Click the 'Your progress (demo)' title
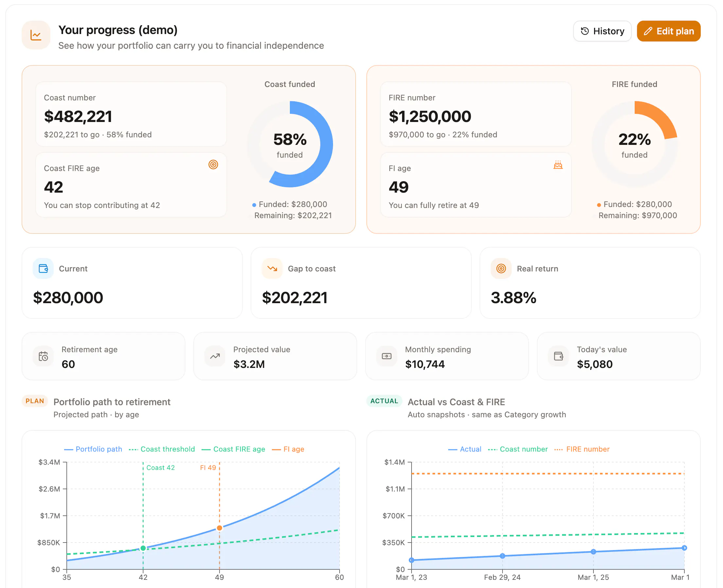Viewport: 723px width, 588px height. (118, 30)
